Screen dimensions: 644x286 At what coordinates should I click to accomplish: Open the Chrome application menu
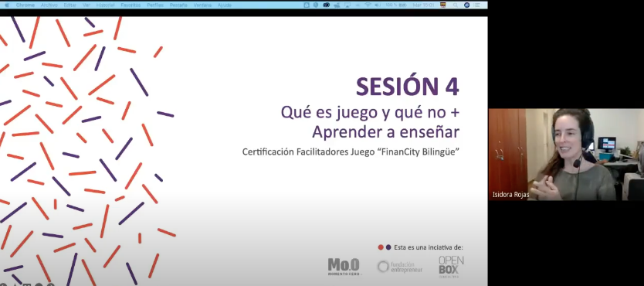[x=25, y=5]
